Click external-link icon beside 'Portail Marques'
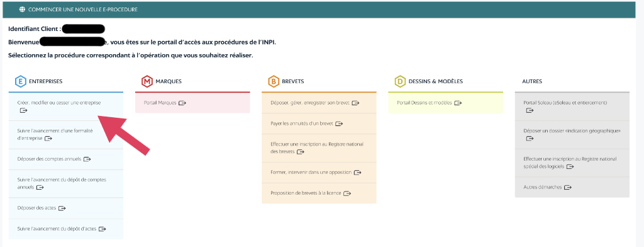644x247 pixels. click(x=182, y=103)
